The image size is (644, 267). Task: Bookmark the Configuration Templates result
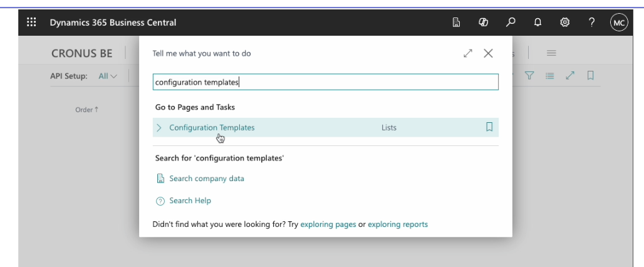[x=489, y=127]
